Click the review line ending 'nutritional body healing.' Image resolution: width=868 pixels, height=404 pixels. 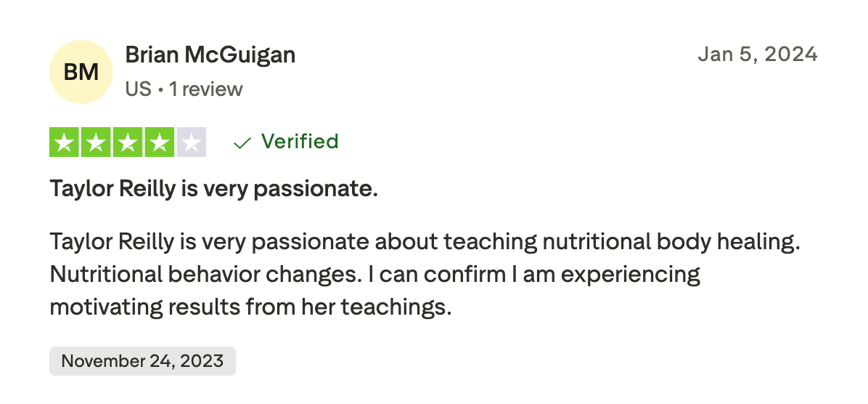pos(425,242)
